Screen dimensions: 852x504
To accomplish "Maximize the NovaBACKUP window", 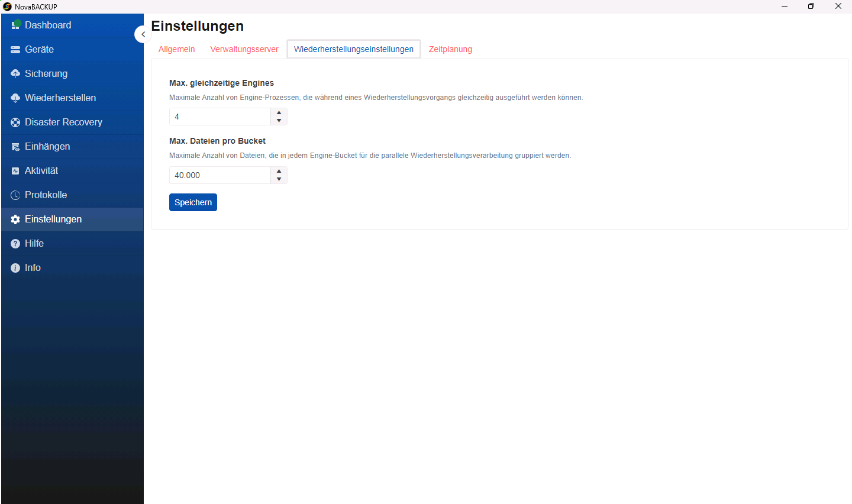I will (811, 7).
